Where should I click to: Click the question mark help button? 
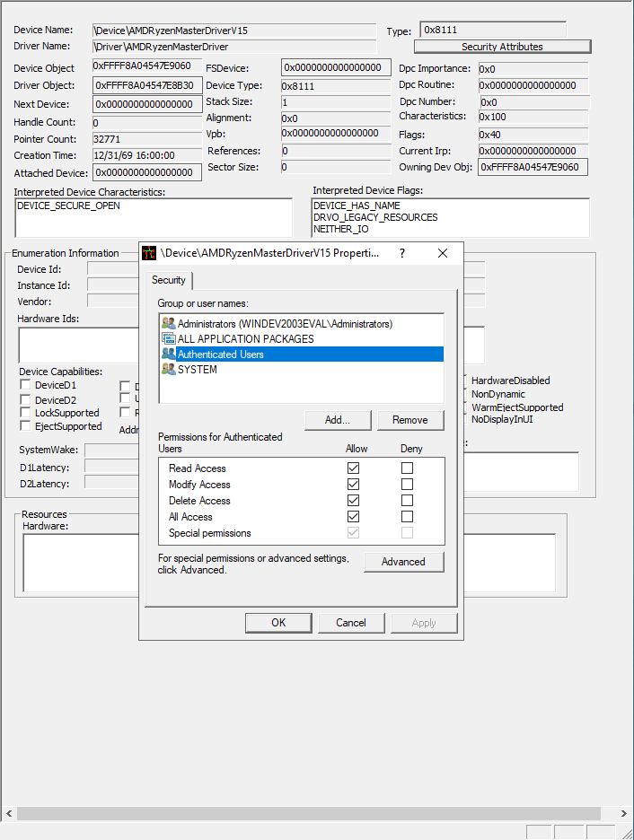click(x=401, y=254)
